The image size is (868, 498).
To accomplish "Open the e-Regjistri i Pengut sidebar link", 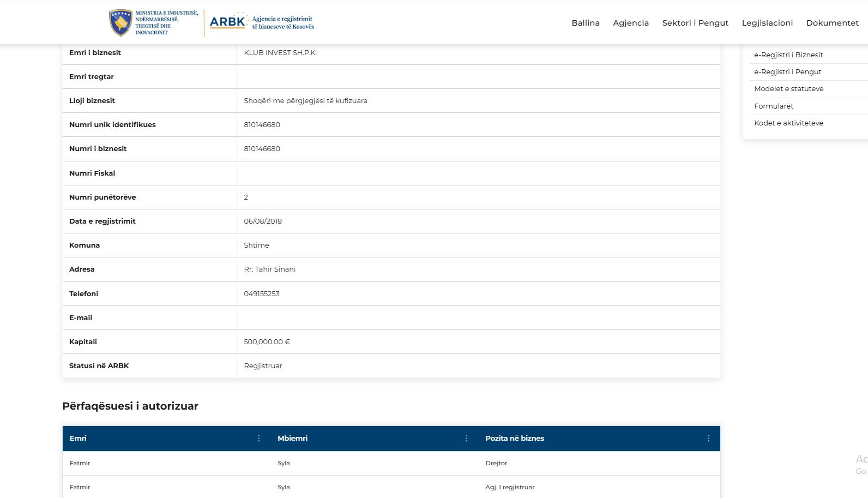I will [787, 72].
